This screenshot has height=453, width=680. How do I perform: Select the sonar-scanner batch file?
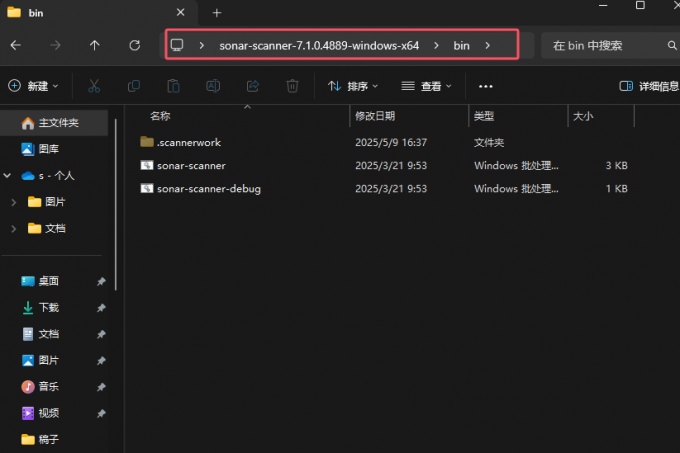click(191, 166)
